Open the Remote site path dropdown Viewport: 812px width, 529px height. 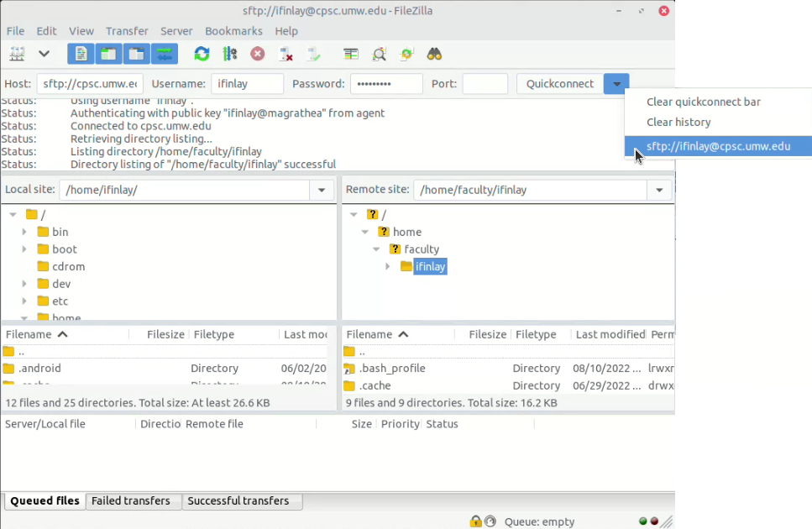pos(659,190)
